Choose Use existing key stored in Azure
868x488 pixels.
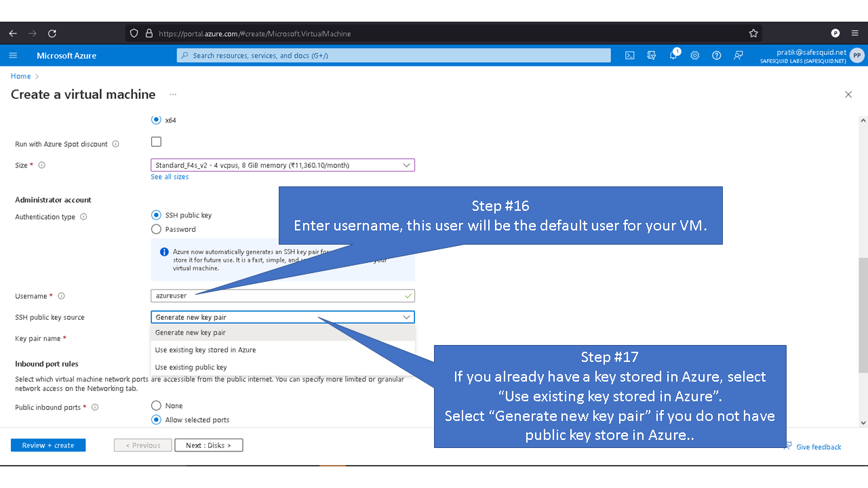click(x=283, y=350)
